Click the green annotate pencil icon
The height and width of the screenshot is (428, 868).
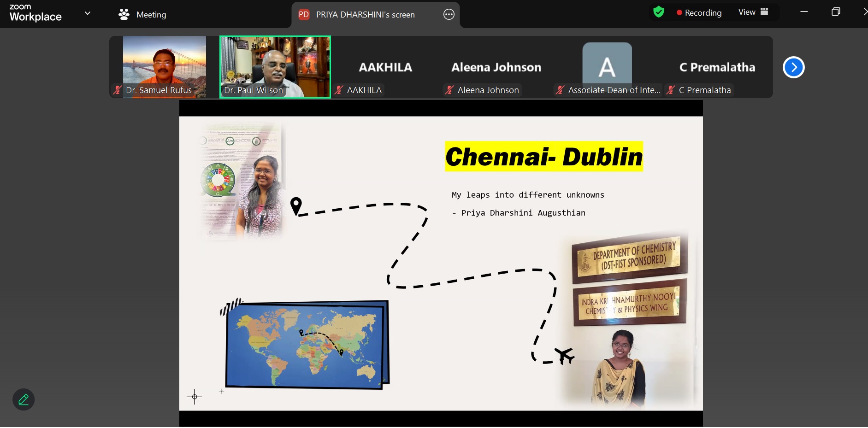coord(24,399)
